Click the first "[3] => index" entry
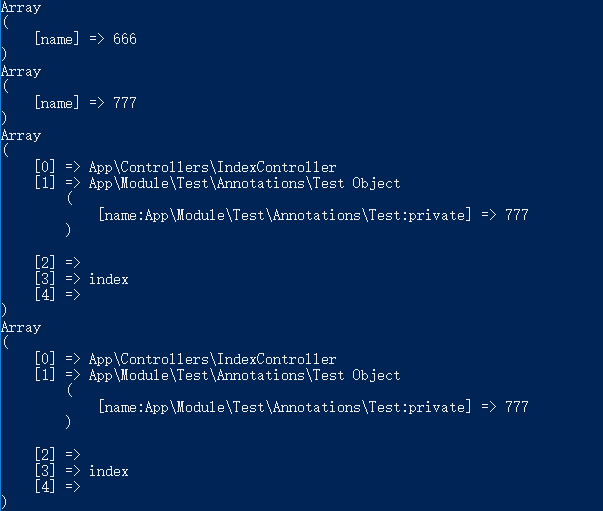The image size is (603, 511). coord(81,279)
